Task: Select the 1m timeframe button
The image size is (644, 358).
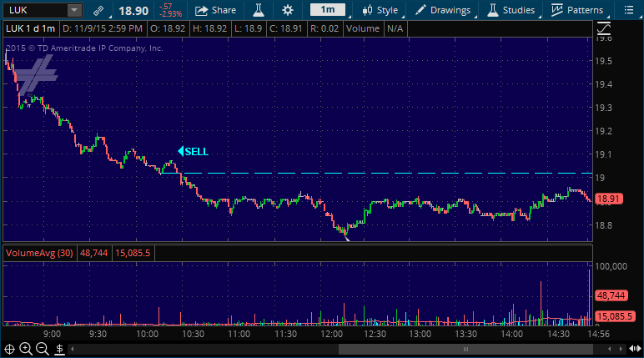Action: 327,10
